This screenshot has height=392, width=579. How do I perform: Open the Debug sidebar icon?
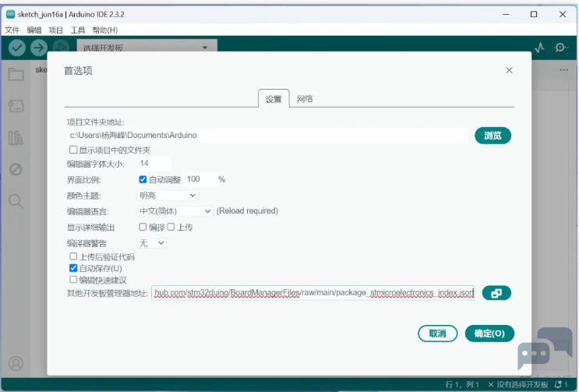point(16,169)
